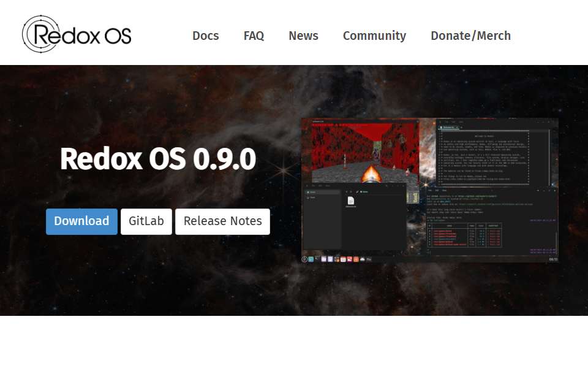
Task: View the Release Notes button
Action: 223,221
